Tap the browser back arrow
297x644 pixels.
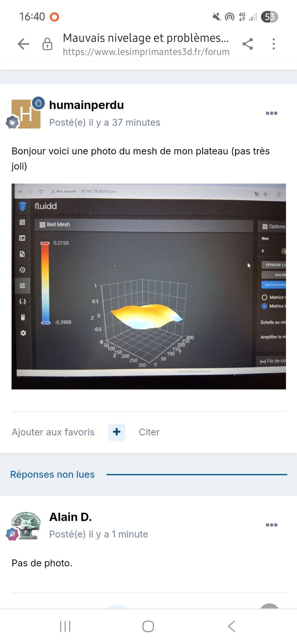click(x=23, y=44)
